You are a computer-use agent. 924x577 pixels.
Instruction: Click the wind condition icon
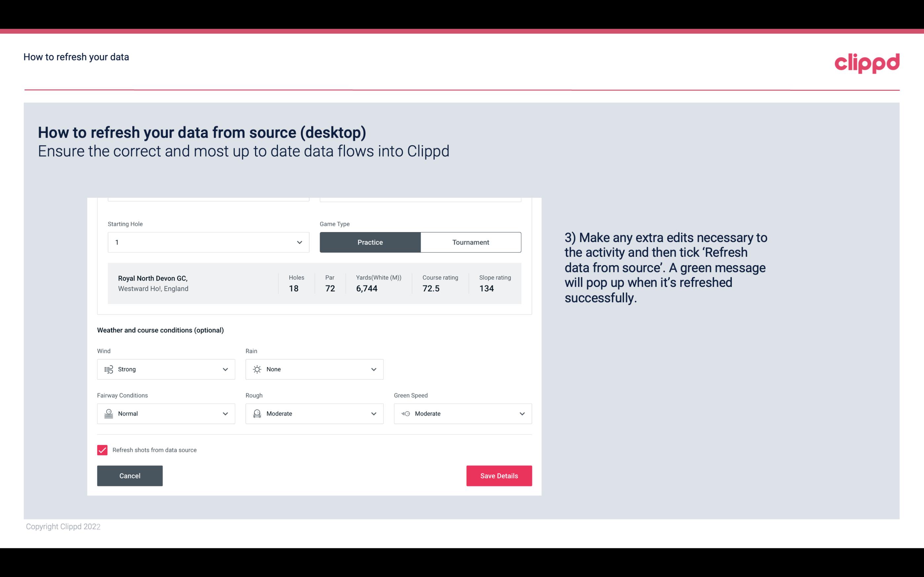coord(108,370)
